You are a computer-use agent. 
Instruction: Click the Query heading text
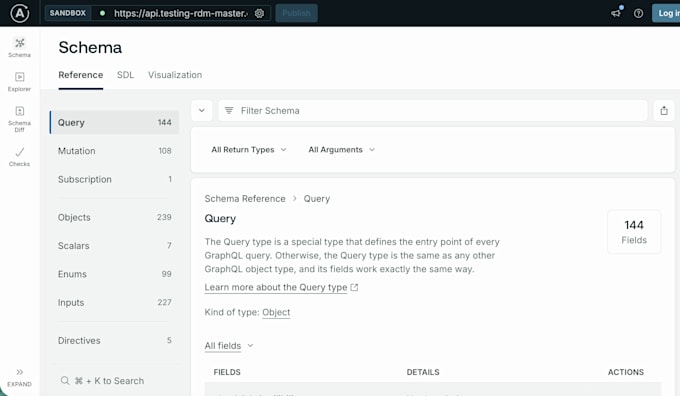(x=220, y=219)
